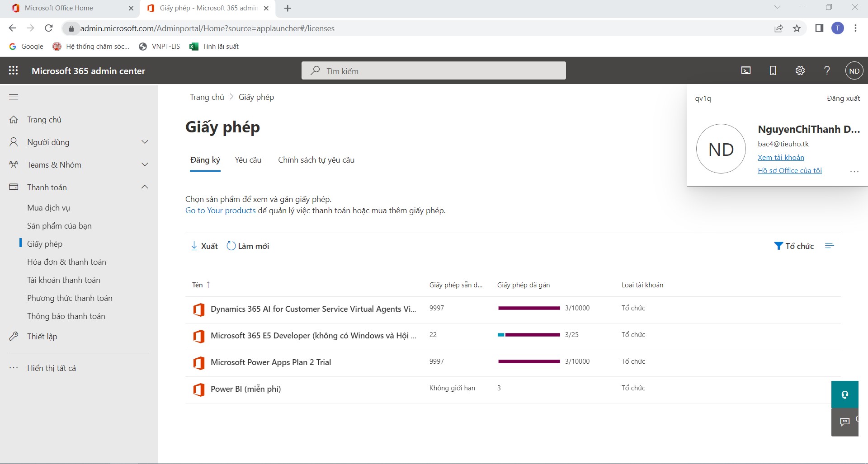Viewport: 868px width, 464px height.
Task: Click Office icon of Power BI row
Action: tap(198, 389)
